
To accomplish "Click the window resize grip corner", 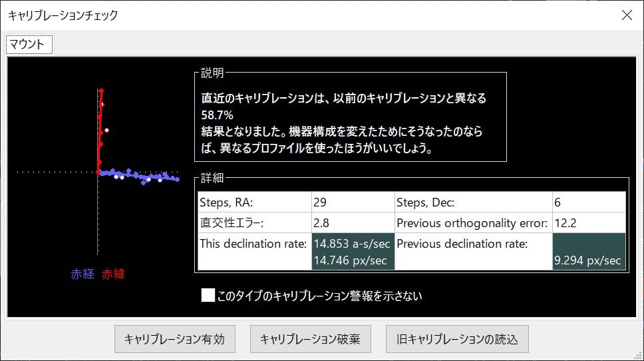I will tap(638, 356).
